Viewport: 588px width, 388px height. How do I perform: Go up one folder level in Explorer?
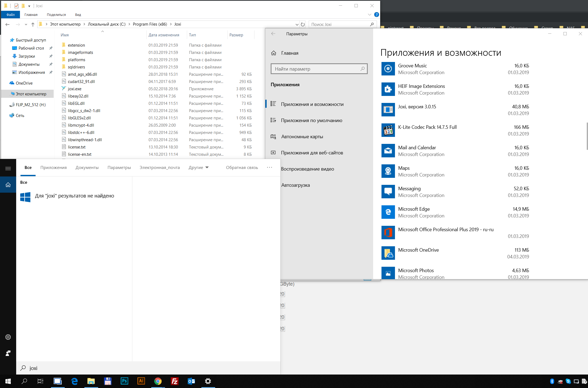33,24
